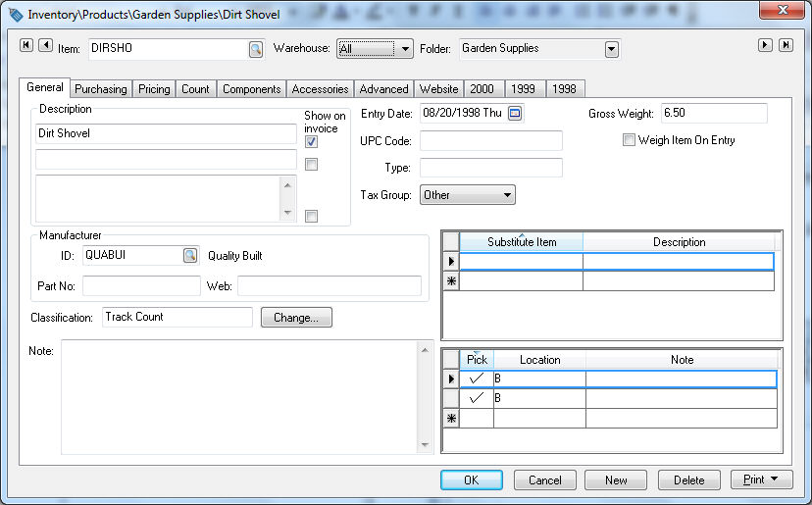Screen dimensions: 812x505
Task: Select the current-row arrow in Substitute Item grid
Action: tap(451, 262)
